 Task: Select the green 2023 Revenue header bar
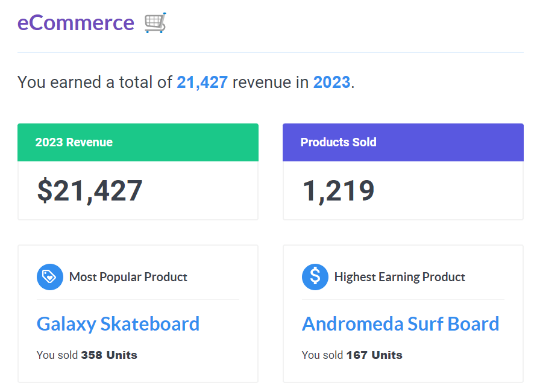(137, 142)
